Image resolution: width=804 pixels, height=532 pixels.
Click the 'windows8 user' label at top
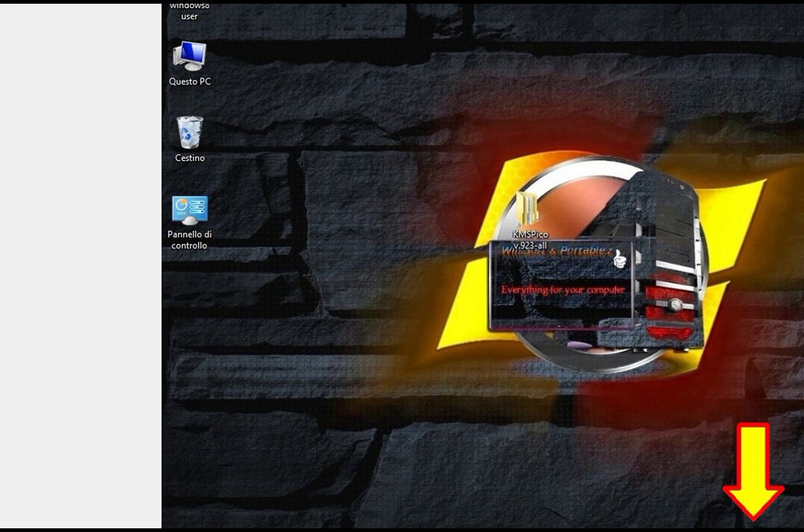pos(189,11)
